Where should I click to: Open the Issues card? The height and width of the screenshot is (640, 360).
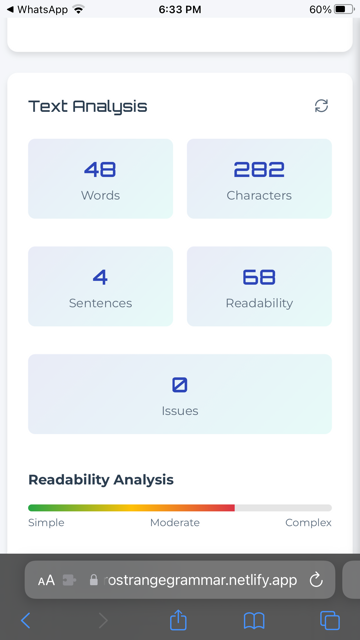[x=180, y=394]
